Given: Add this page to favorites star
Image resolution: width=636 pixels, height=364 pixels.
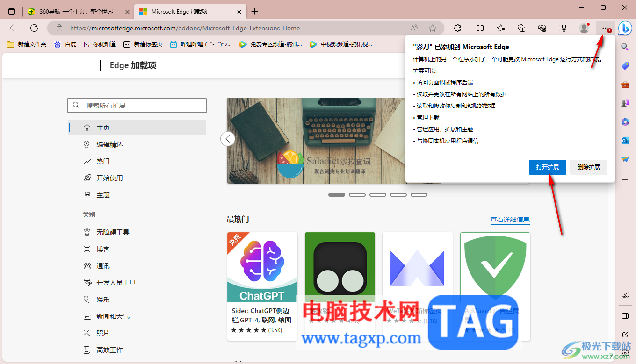Looking at the screenshot, I should 433,28.
